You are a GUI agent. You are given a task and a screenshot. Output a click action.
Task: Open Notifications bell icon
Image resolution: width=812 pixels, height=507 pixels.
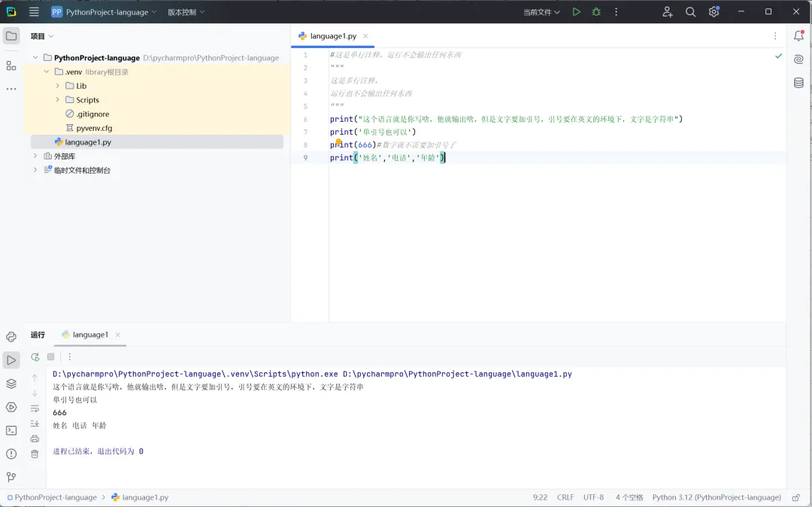click(x=798, y=36)
